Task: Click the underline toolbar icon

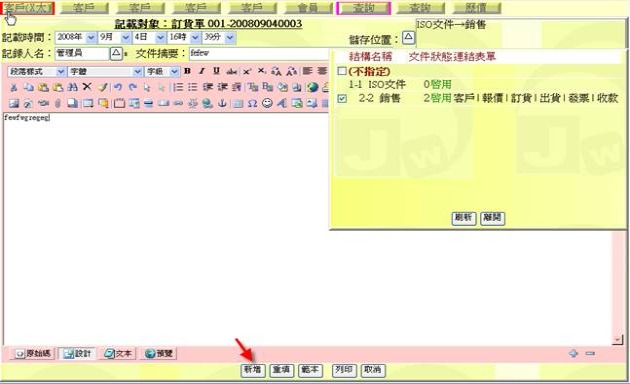Action: pyautogui.click(x=217, y=71)
